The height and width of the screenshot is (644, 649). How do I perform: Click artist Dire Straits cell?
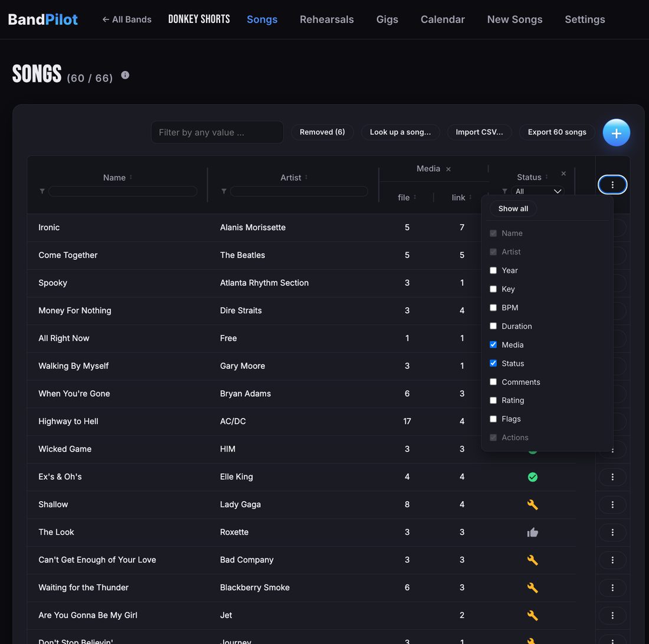pyautogui.click(x=241, y=310)
